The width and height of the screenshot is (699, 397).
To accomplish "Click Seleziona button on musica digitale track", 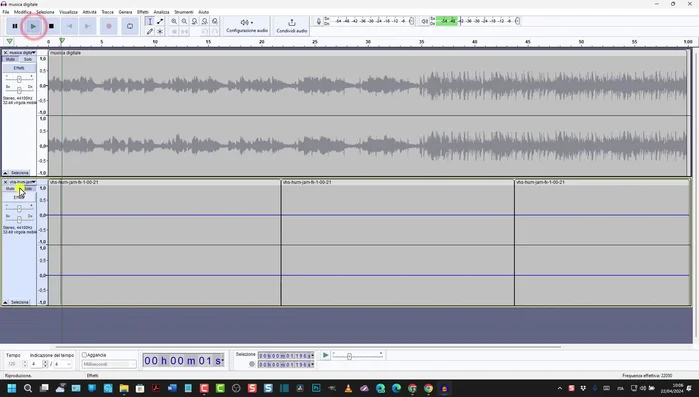I will point(20,173).
